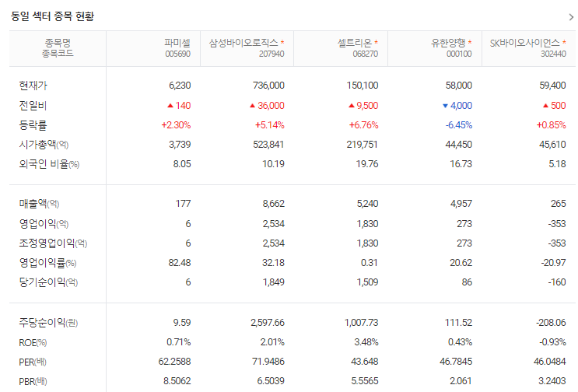Click the down change value 4,000
Viewport: 578px width, 392px height.
pyautogui.click(x=461, y=106)
